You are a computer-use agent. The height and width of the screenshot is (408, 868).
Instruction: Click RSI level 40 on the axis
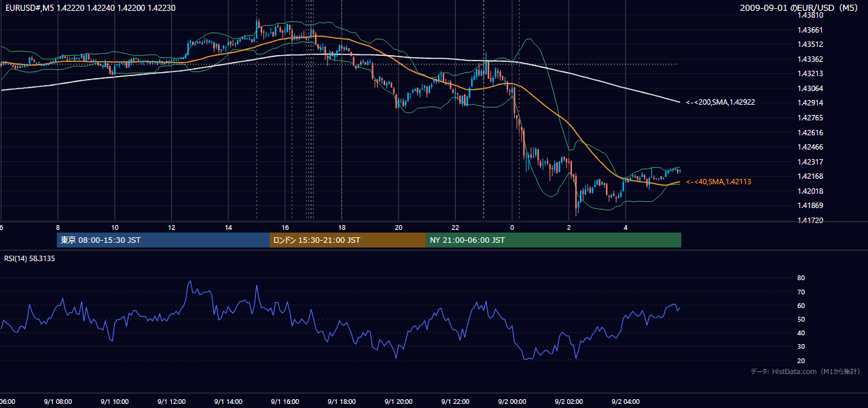[801, 333]
